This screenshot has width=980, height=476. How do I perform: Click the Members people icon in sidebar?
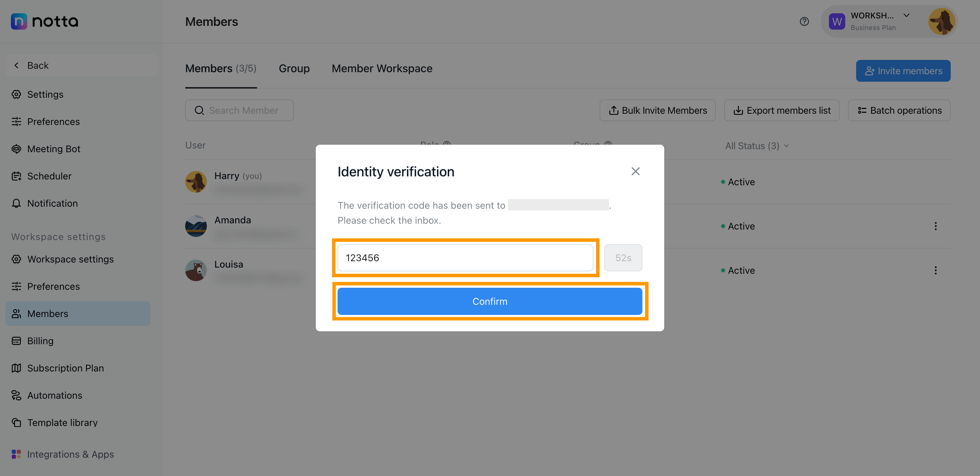16,313
